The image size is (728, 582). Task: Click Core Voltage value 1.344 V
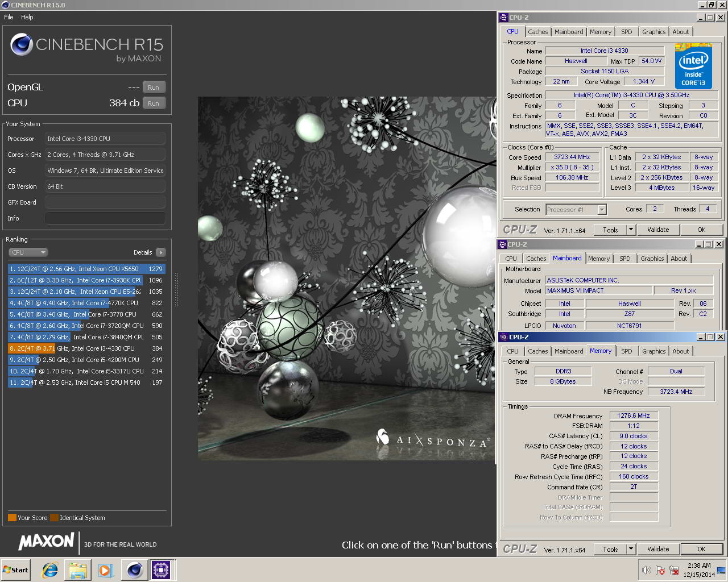point(644,81)
